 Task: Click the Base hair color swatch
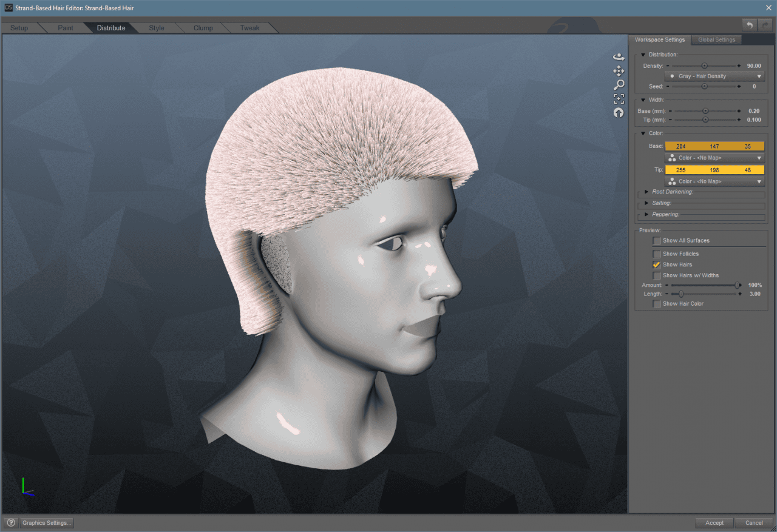pos(714,146)
